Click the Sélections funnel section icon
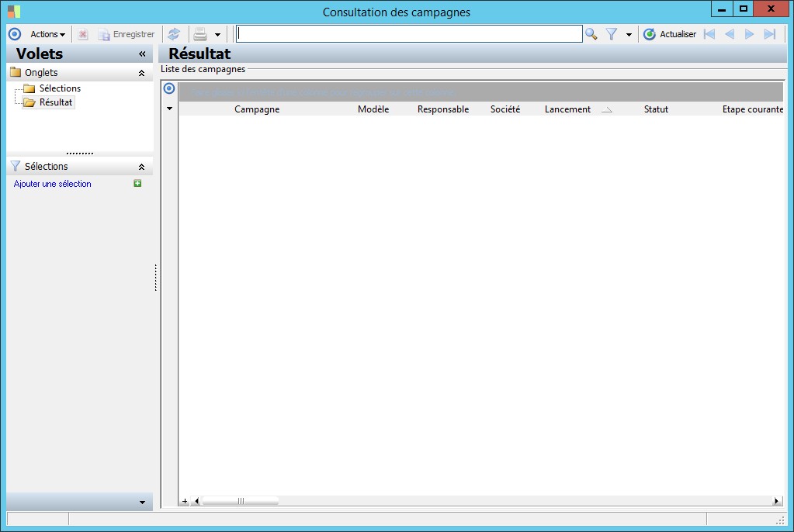Screen dimensions: 794x532 pyautogui.click(x=16, y=166)
